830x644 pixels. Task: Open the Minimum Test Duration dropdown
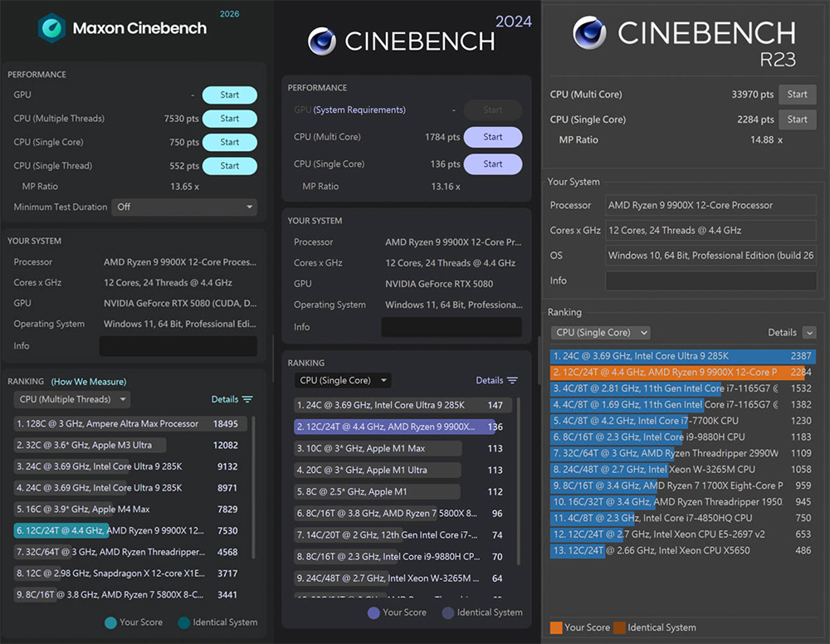click(184, 207)
